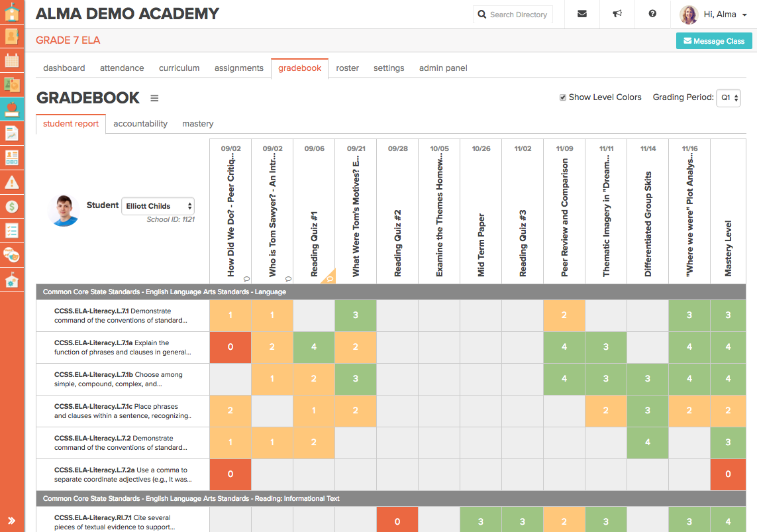Switch to the accountability tab
This screenshot has height=532, width=757.
140,123
